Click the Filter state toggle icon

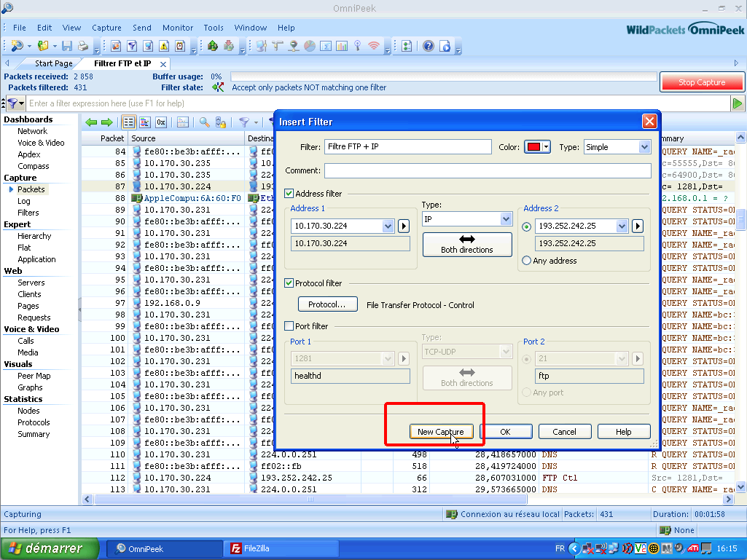tap(218, 87)
